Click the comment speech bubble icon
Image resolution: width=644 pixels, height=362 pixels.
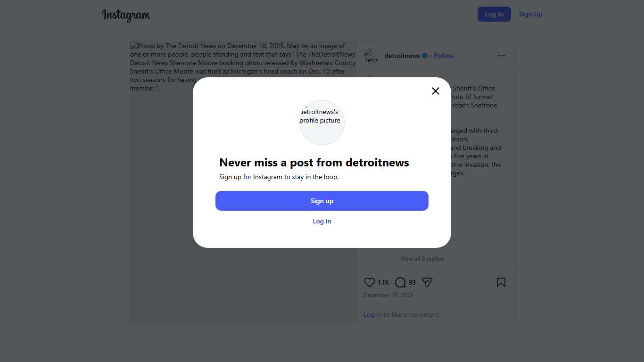pos(400,282)
